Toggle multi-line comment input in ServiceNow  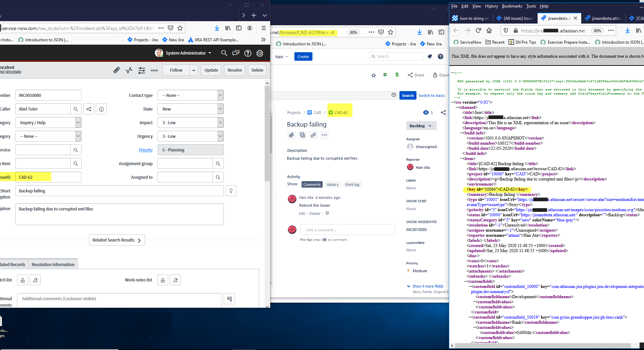230,299
